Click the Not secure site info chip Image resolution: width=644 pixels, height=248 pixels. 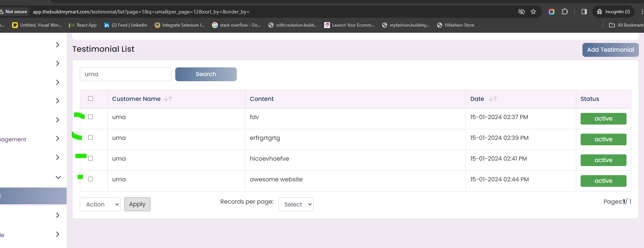pyautogui.click(x=14, y=12)
